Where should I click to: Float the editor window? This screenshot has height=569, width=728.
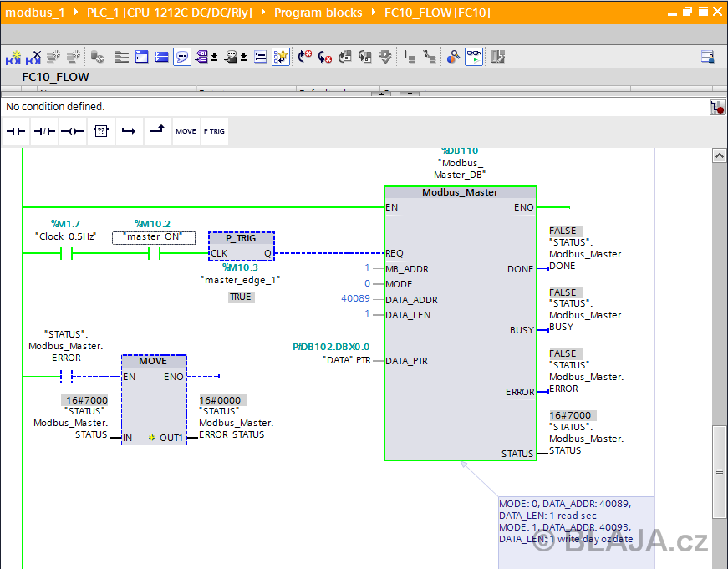coord(687,12)
